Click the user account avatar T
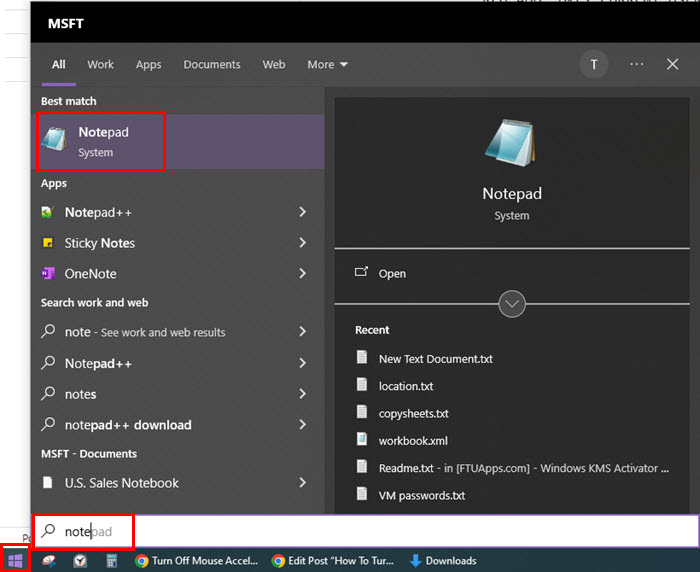 pyautogui.click(x=594, y=64)
